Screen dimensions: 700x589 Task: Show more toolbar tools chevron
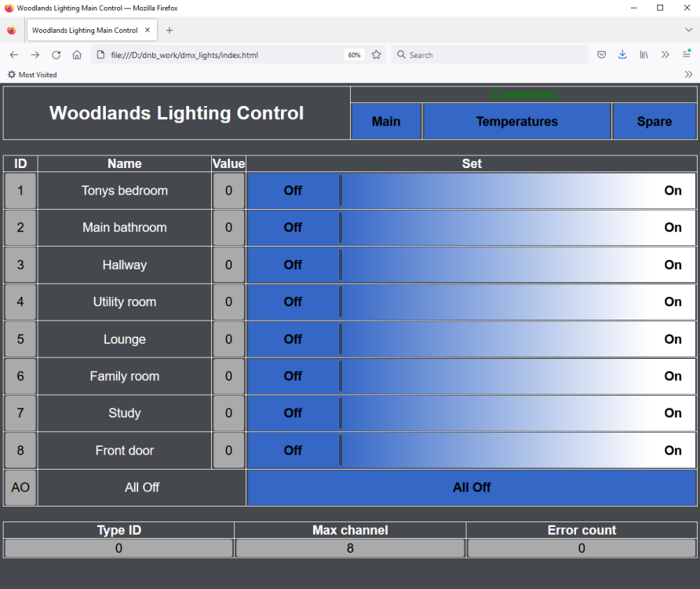[665, 55]
